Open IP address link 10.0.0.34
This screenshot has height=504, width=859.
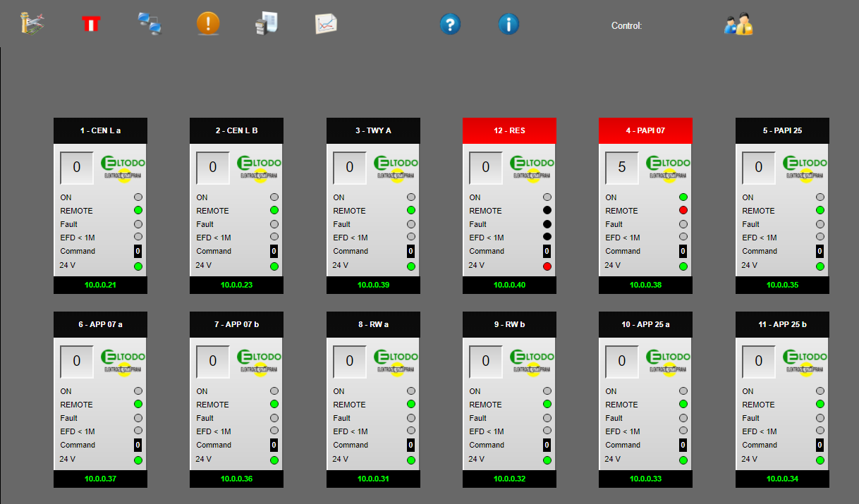782,479
